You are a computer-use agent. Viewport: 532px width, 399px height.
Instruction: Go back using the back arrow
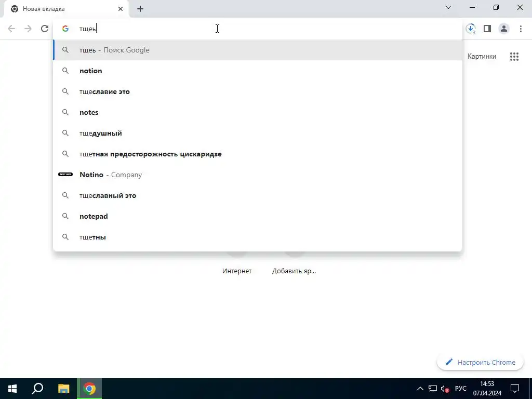[x=11, y=29]
